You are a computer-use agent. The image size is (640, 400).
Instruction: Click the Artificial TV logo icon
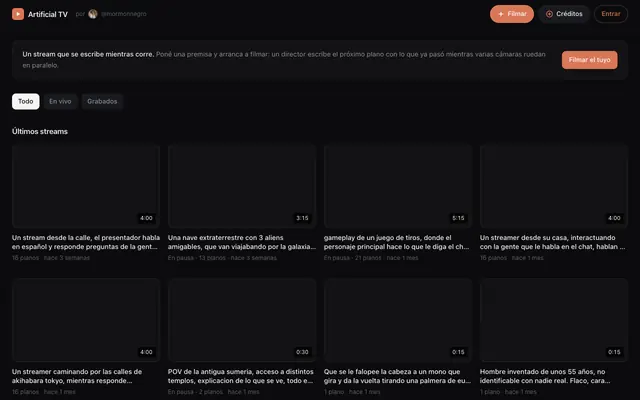[x=18, y=14]
